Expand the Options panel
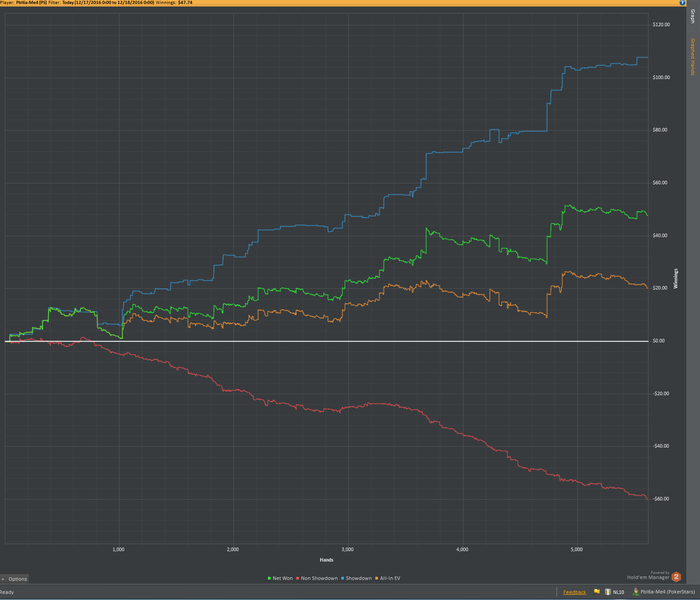Screen dimensions: 700x600 pyautogui.click(x=14, y=579)
